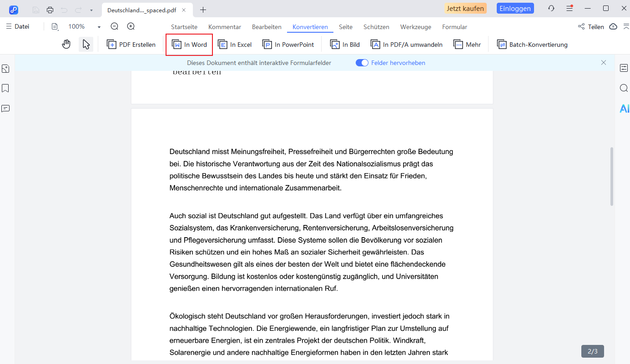Select the Hand tool
The height and width of the screenshot is (364, 630).
[x=66, y=45]
